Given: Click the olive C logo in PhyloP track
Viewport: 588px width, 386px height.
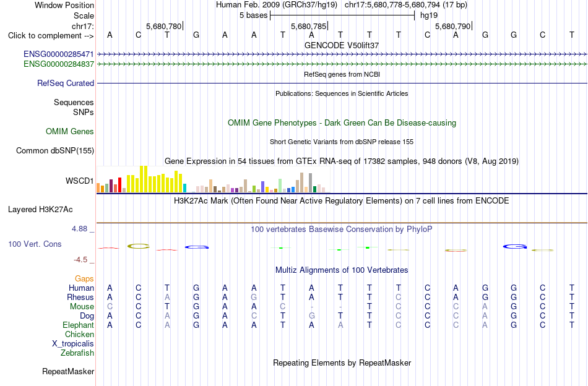Looking at the screenshot, I should [139, 246].
